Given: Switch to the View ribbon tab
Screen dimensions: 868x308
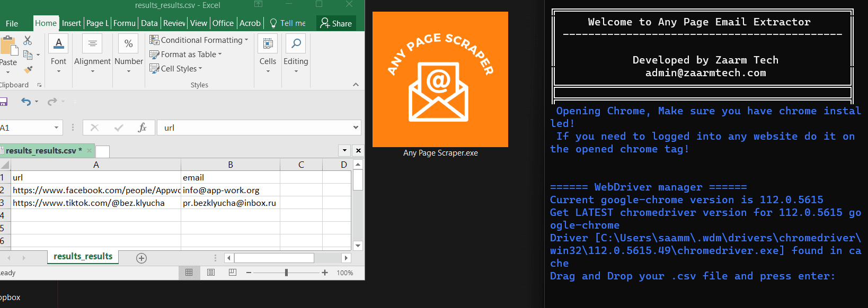Looking at the screenshot, I should tap(199, 23).
